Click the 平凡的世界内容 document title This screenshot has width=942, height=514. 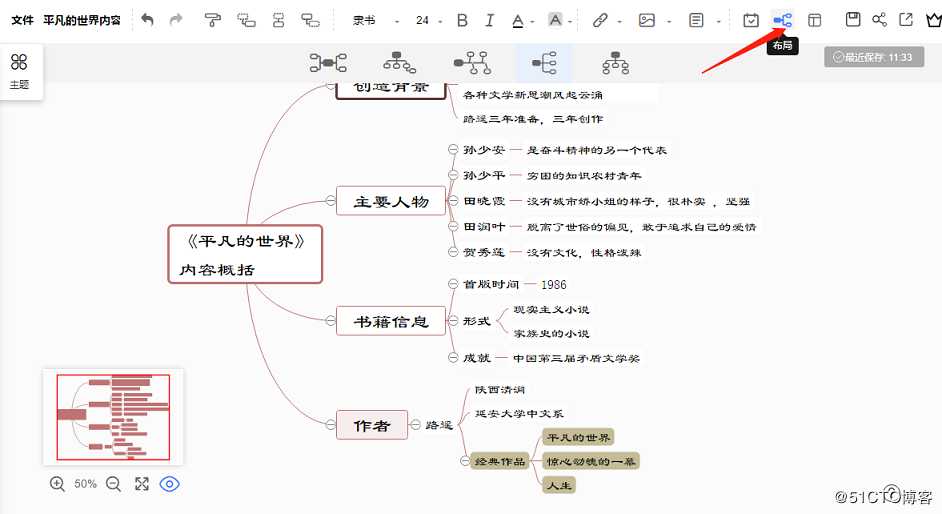[x=82, y=20]
